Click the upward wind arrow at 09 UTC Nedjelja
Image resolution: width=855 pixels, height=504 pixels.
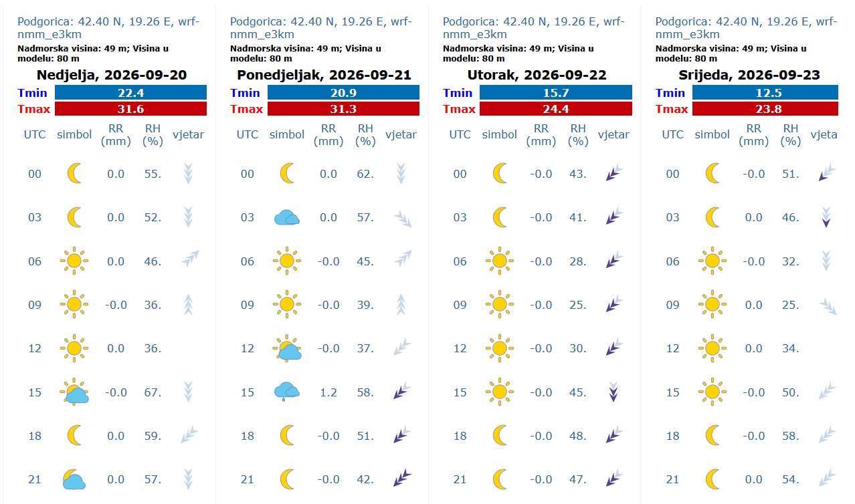pos(189,305)
